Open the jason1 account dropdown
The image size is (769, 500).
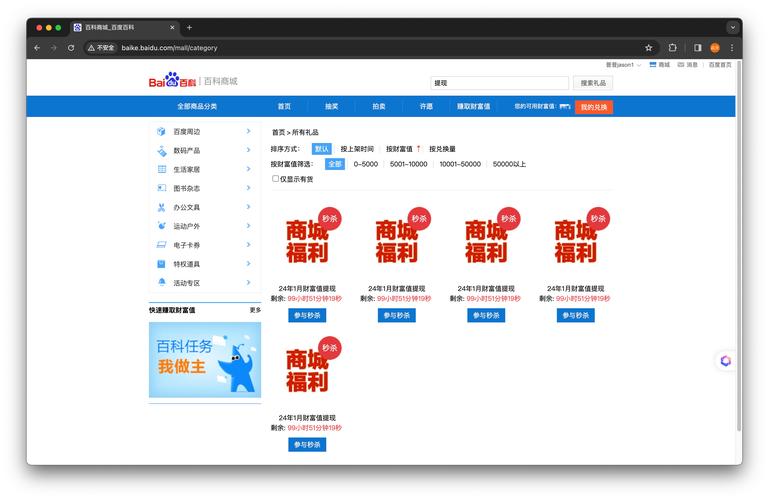(x=622, y=65)
